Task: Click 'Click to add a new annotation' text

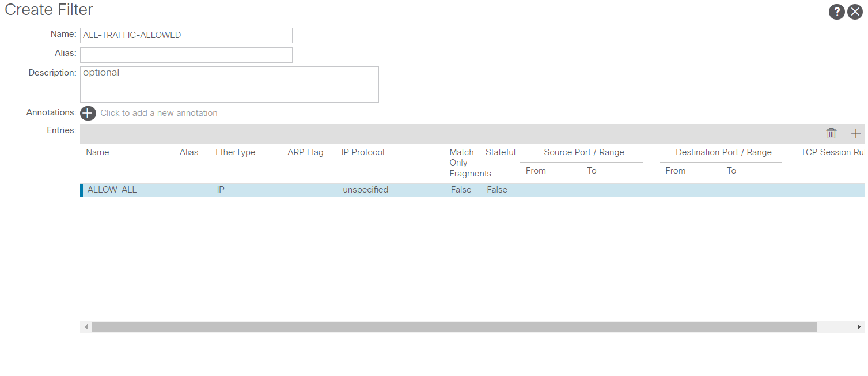Action: pos(159,113)
